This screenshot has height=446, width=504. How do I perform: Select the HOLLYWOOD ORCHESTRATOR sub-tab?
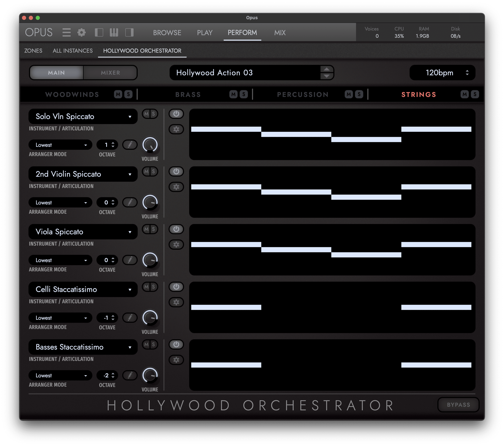(x=142, y=50)
